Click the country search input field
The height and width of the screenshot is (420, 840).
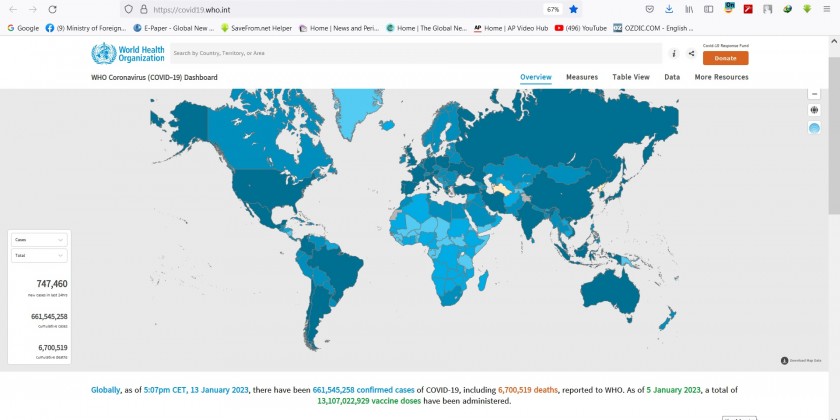click(x=415, y=53)
